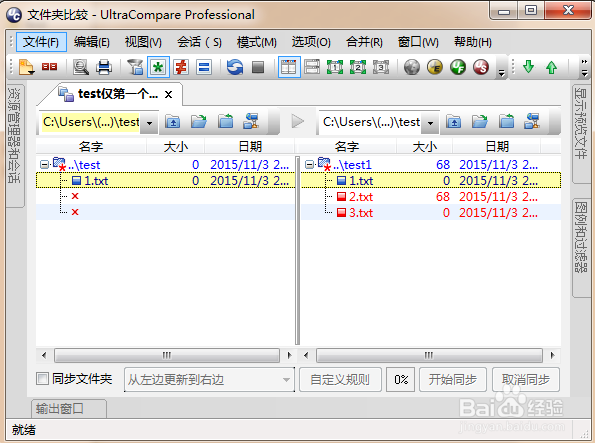
Task: Open 图例和过滤器 side panel
Action: click(581, 248)
